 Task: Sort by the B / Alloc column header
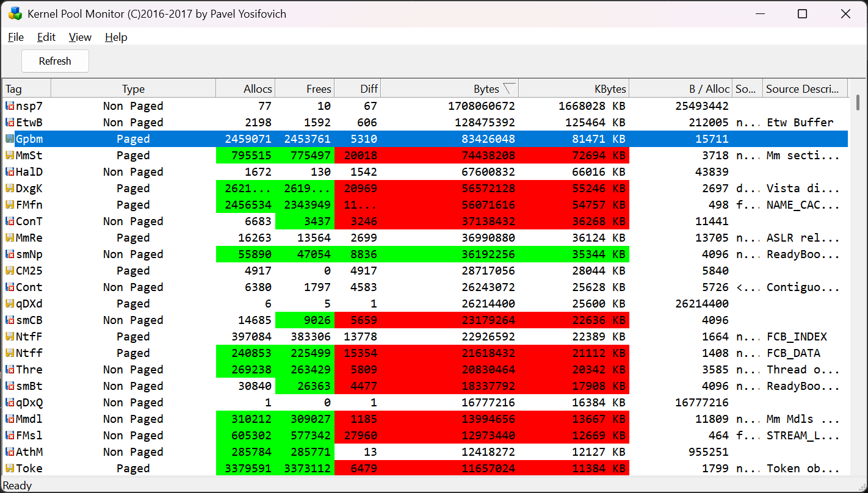pyautogui.click(x=680, y=89)
